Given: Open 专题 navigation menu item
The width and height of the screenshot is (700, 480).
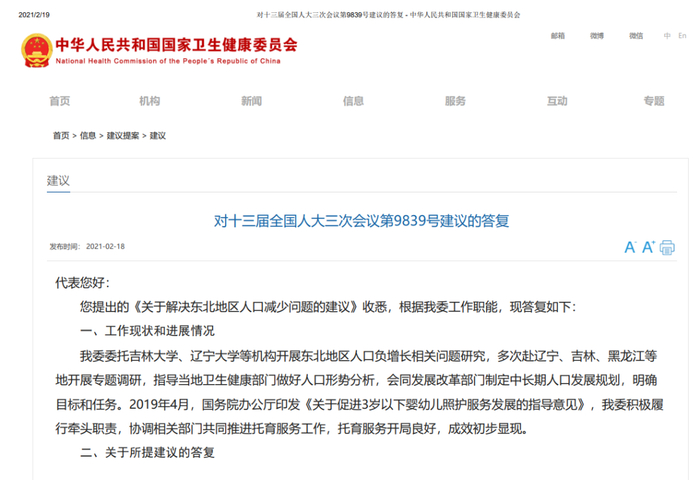Looking at the screenshot, I should click(654, 101).
